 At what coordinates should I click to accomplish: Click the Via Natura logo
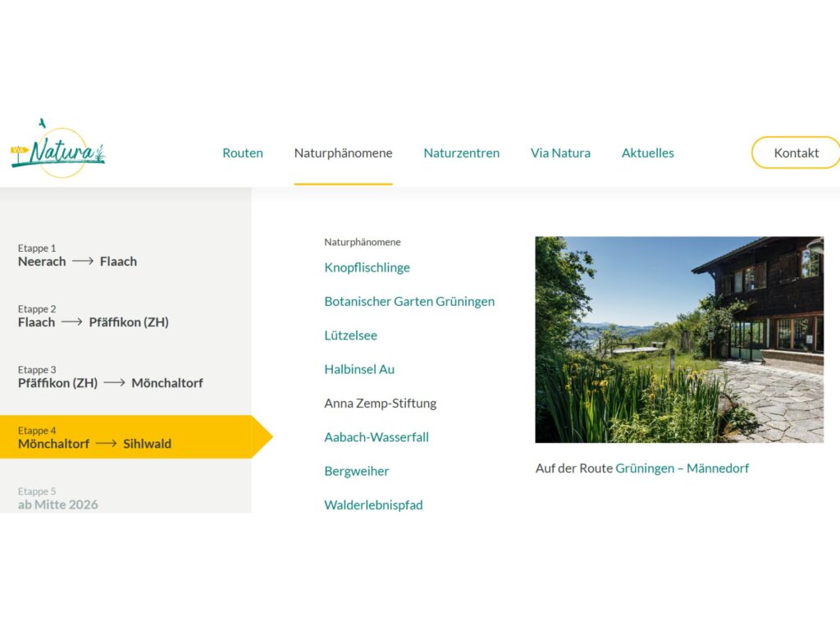tap(58, 150)
